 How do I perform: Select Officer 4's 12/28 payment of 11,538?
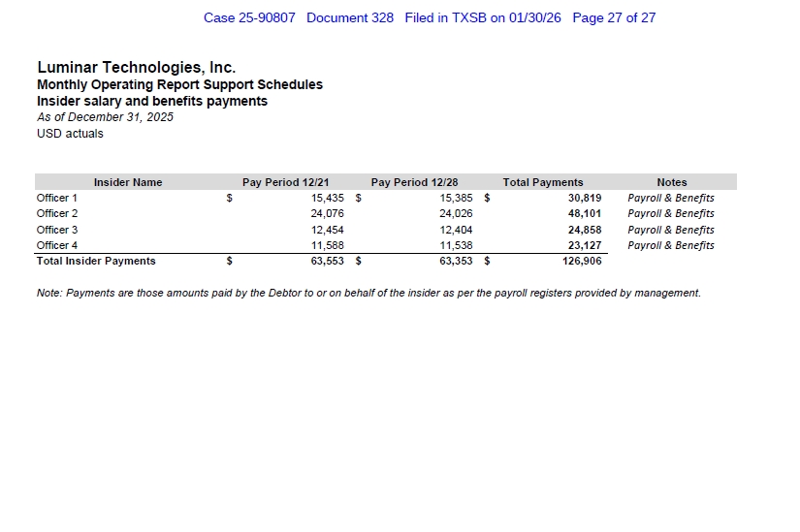coord(456,245)
